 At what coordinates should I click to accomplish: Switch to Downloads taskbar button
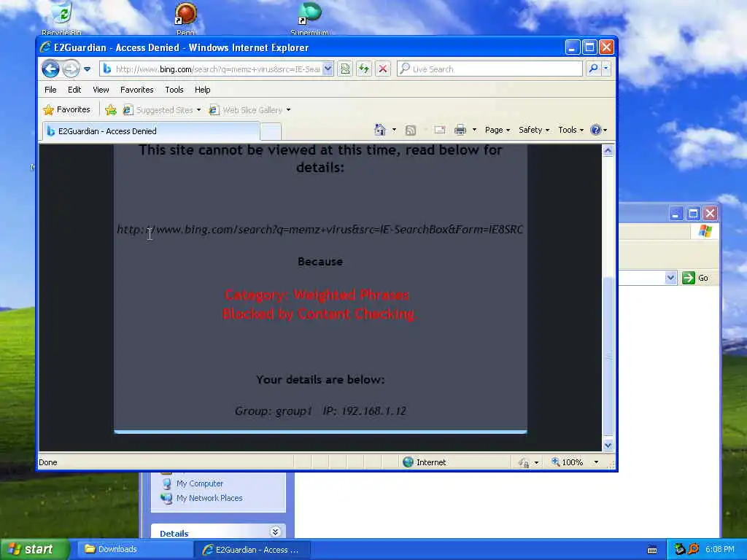[x=135, y=549]
